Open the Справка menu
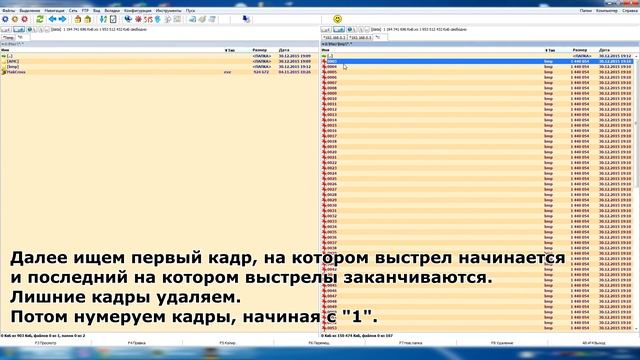The height and width of the screenshot is (360, 640). [630, 11]
